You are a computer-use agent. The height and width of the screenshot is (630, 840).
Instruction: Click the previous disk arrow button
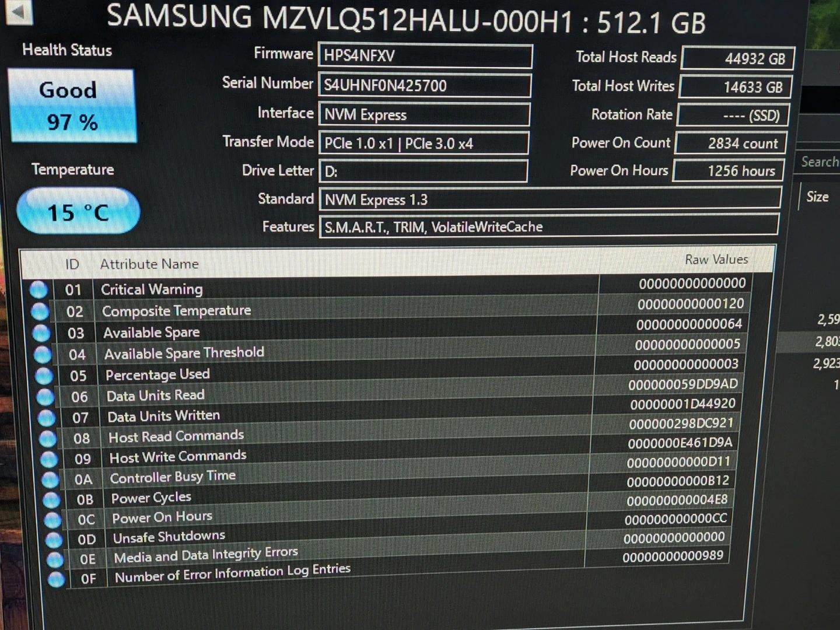click(19, 12)
